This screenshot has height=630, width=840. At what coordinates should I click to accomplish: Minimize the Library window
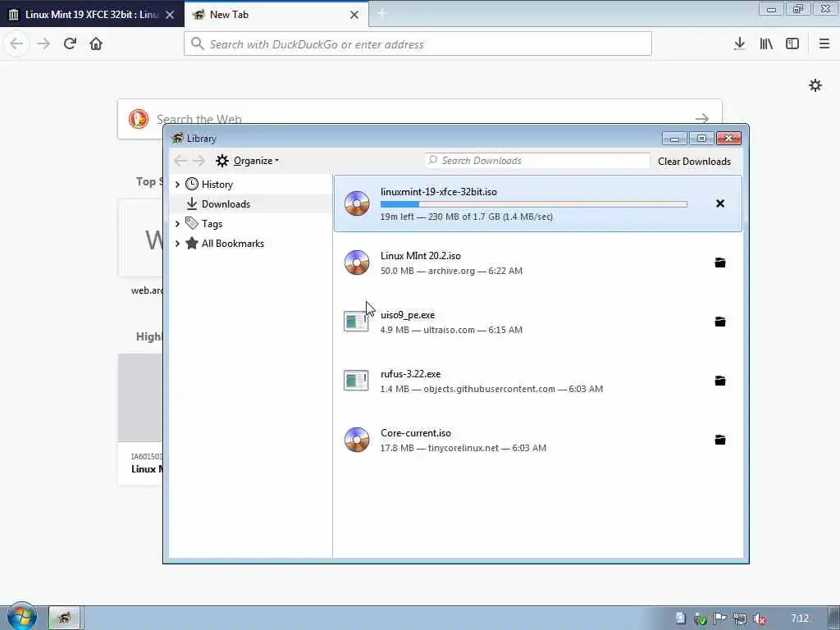coord(674,139)
